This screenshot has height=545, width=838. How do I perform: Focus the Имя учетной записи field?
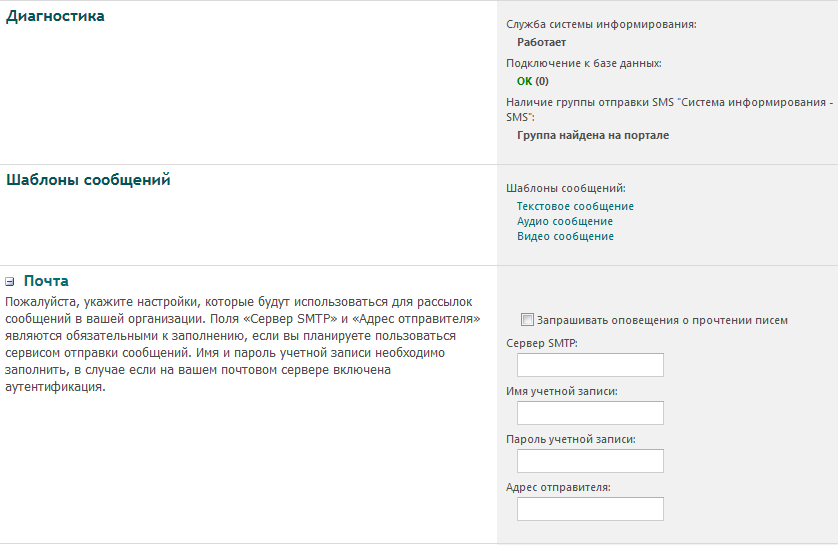pos(590,413)
